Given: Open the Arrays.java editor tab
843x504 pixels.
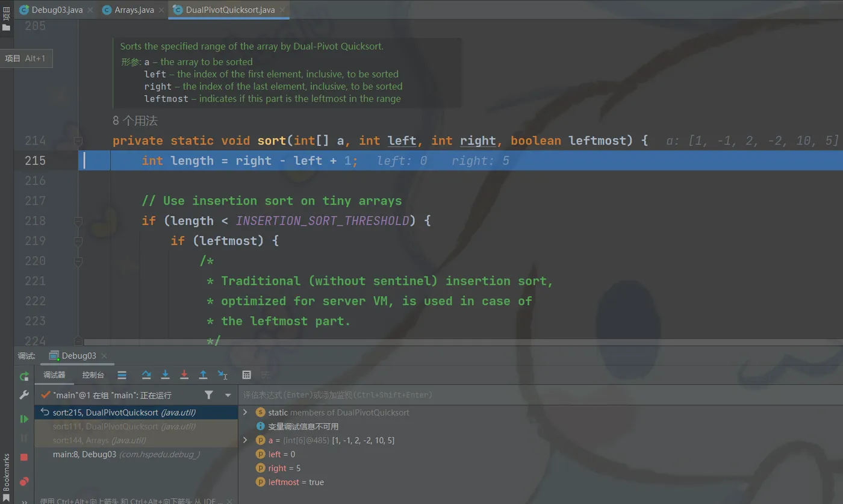Looking at the screenshot, I should point(134,10).
